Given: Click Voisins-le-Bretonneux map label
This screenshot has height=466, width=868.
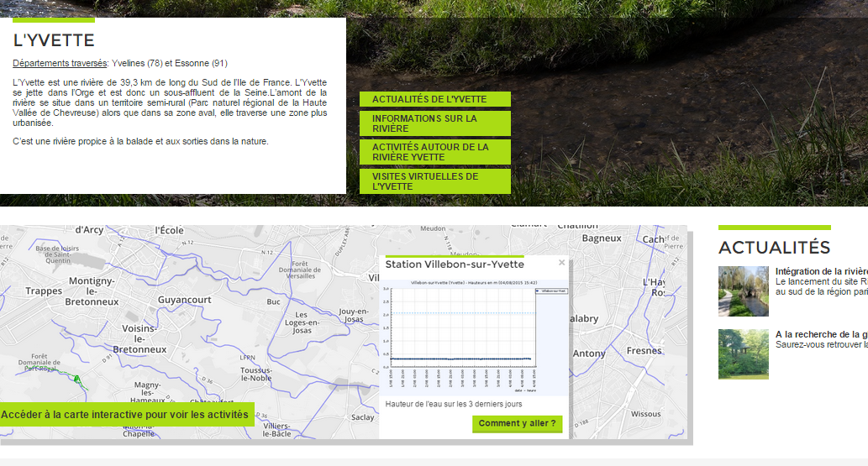Looking at the screenshot, I should click(x=139, y=338).
